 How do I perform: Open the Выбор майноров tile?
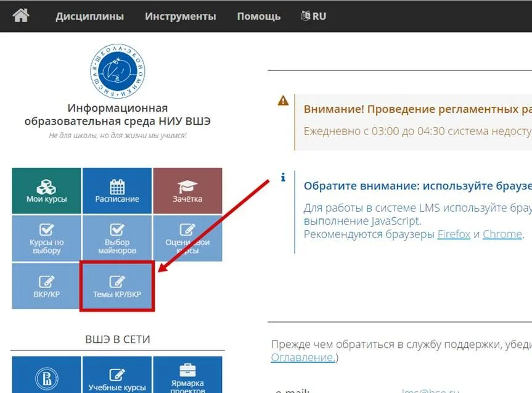click(x=117, y=238)
